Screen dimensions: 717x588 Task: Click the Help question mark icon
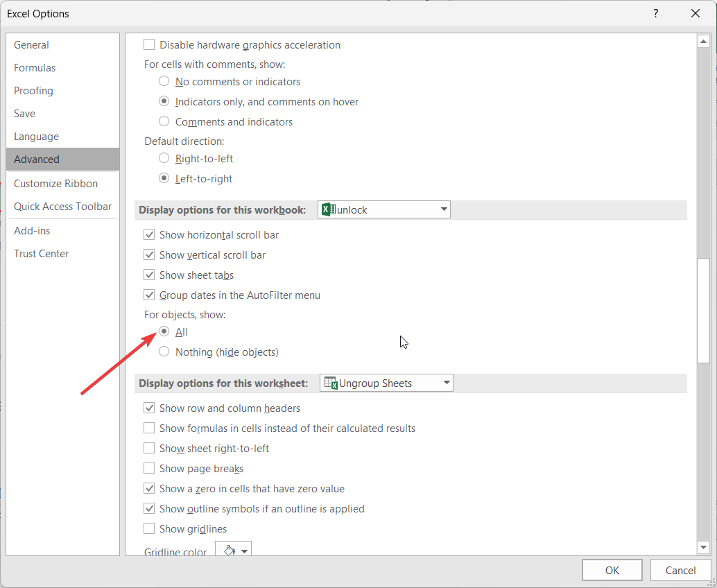point(656,13)
